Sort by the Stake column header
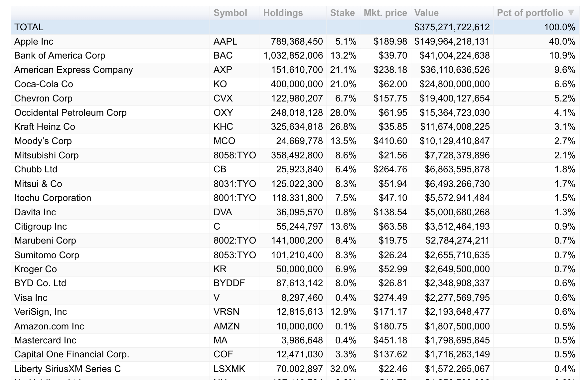The width and height of the screenshot is (588, 380). coord(342,13)
